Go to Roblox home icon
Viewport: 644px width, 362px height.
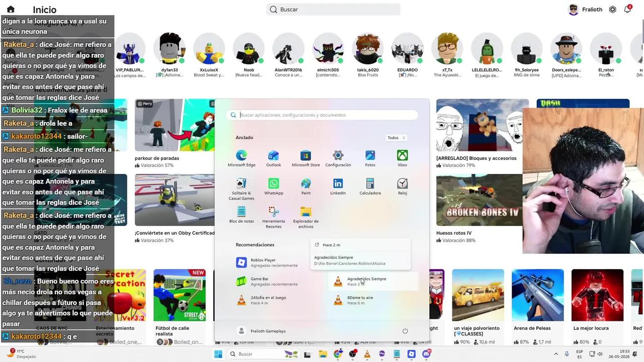click(x=11, y=10)
